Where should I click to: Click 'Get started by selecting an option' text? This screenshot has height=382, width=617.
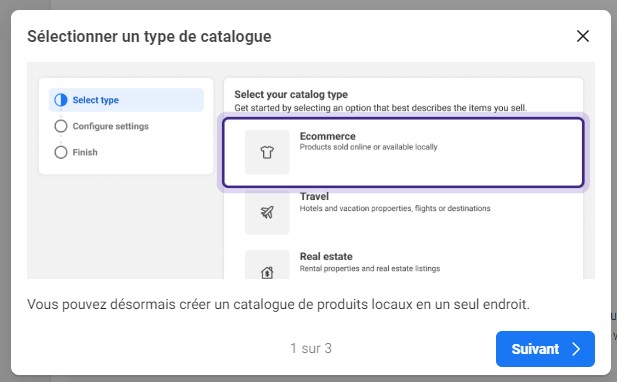click(x=380, y=108)
